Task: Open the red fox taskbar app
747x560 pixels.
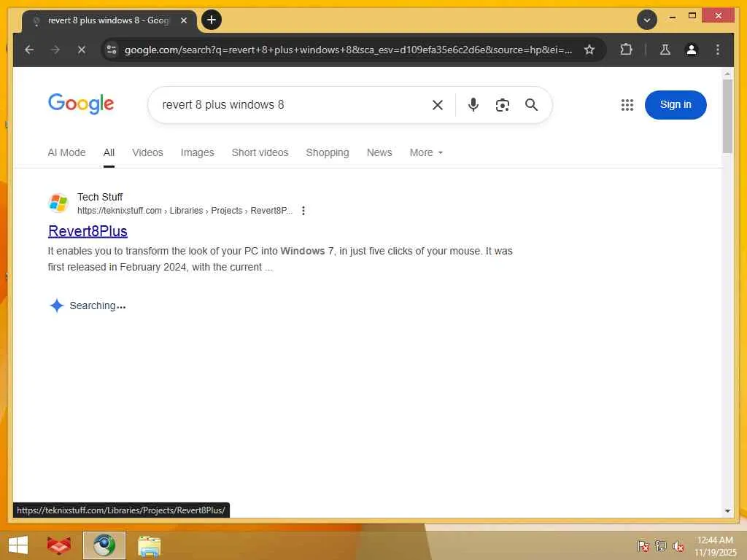Action: click(x=59, y=545)
